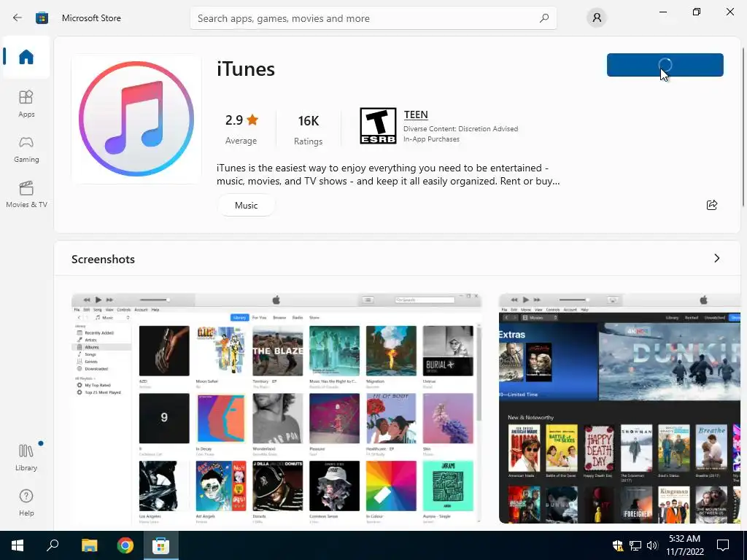Image resolution: width=747 pixels, height=560 pixels.
Task: Click the Microsoft Store logo icon
Action: coord(42,18)
